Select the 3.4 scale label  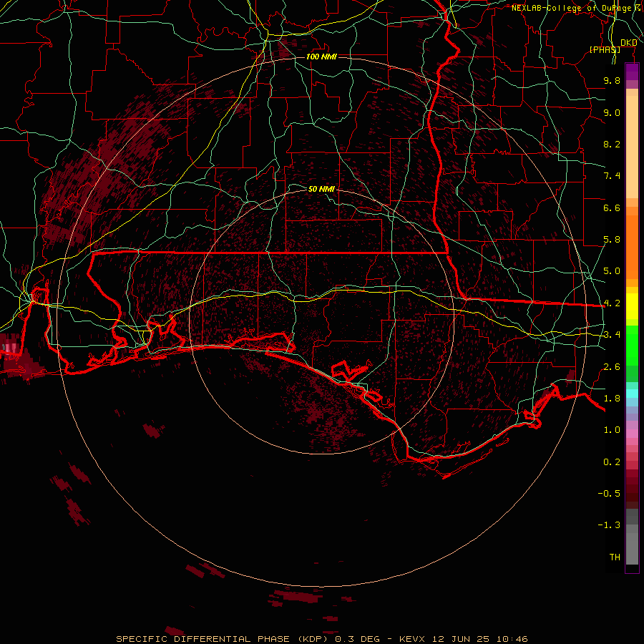pyautogui.click(x=612, y=335)
